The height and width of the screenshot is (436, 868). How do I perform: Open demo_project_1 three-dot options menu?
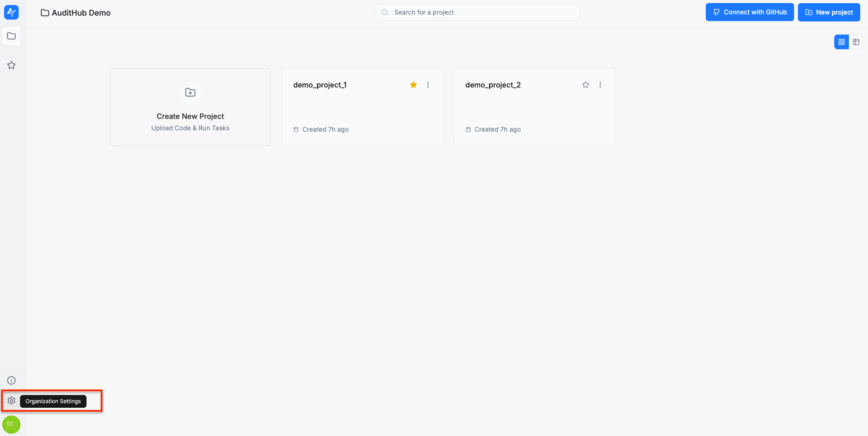coord(428,85)
